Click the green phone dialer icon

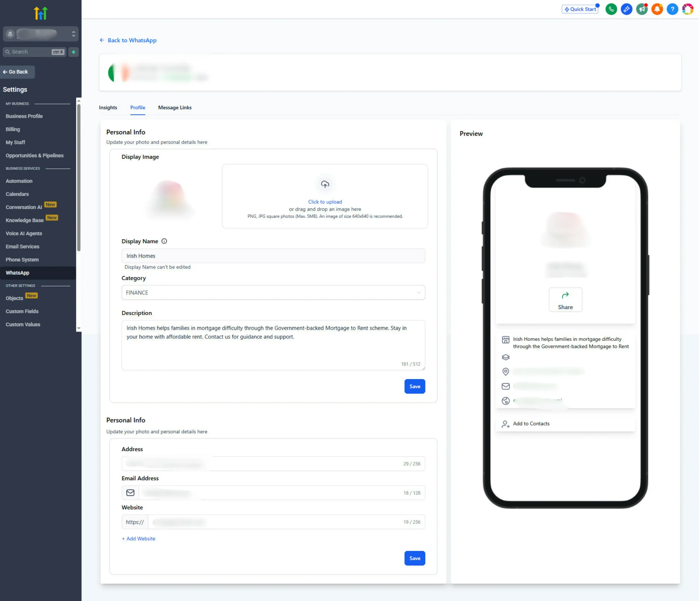611,9
